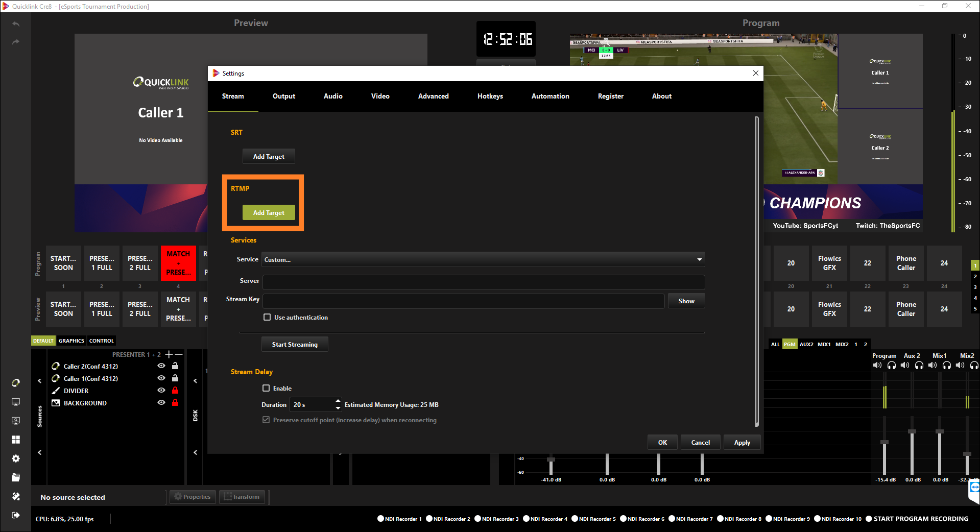Click the Aux 2 headphones monitor icon
The image size is (980, 532).
point(919,365)
